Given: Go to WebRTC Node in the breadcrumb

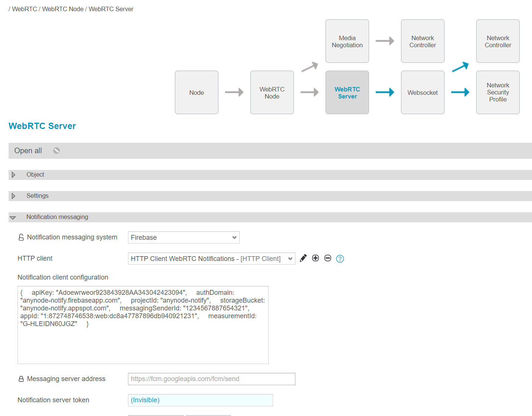Looking at the screenshot, I should pyautogui.click(x=63, y=9).
